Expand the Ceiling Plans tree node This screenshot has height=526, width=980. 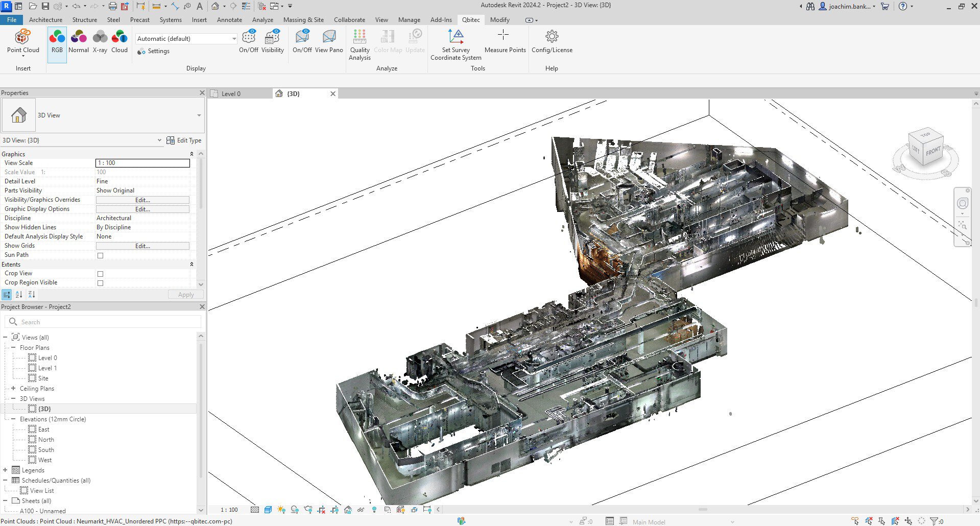point(13,389)
